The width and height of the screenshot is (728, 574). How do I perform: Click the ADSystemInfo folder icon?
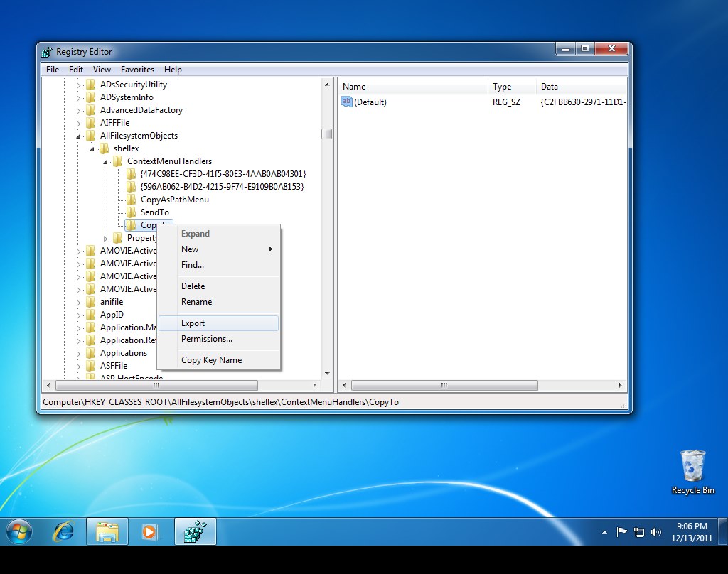91,97
